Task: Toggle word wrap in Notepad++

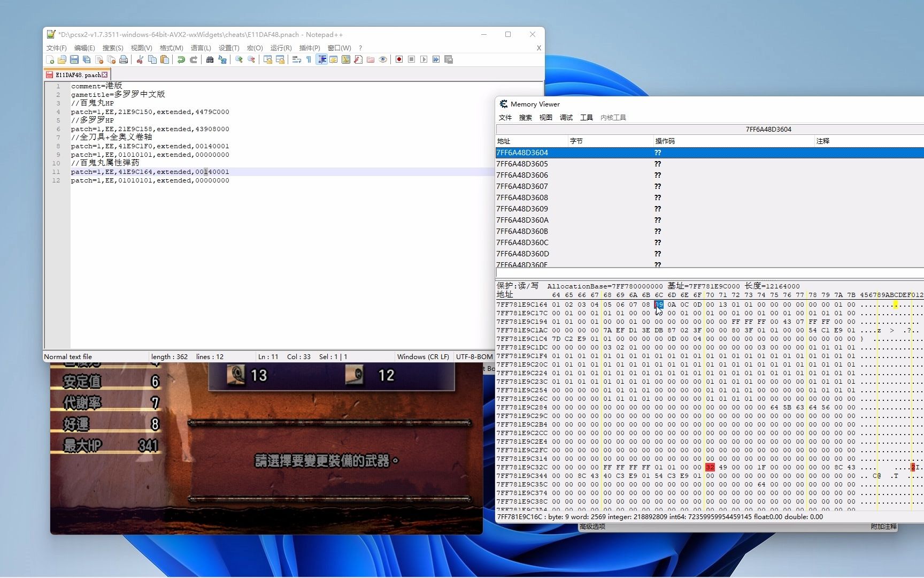Action: tap(296, 59)
